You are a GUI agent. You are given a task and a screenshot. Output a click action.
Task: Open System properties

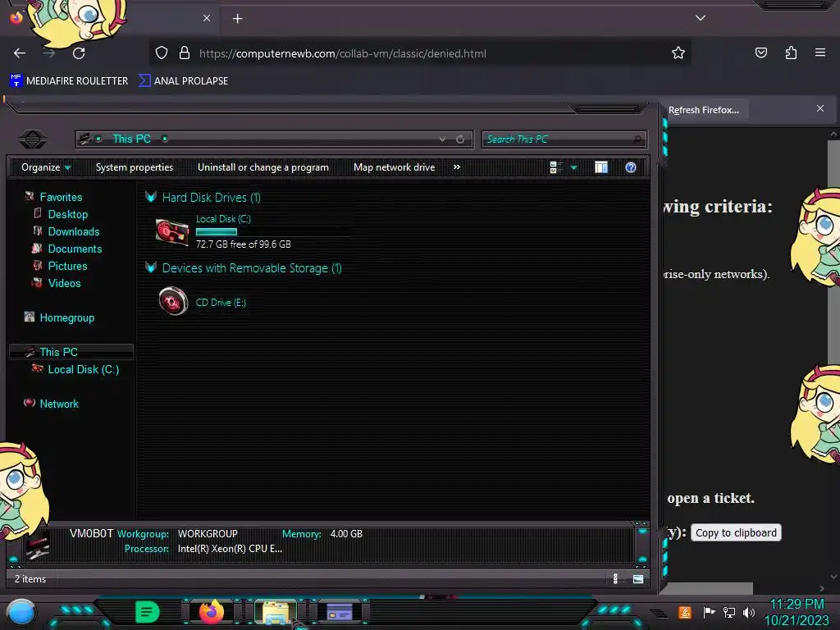135,167
